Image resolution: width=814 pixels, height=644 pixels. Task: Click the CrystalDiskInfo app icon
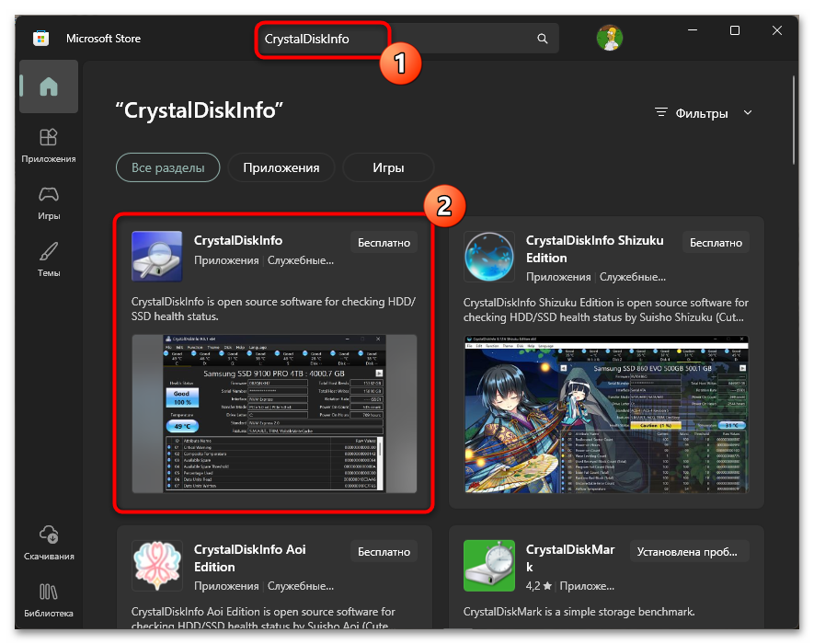pos(156,256)
